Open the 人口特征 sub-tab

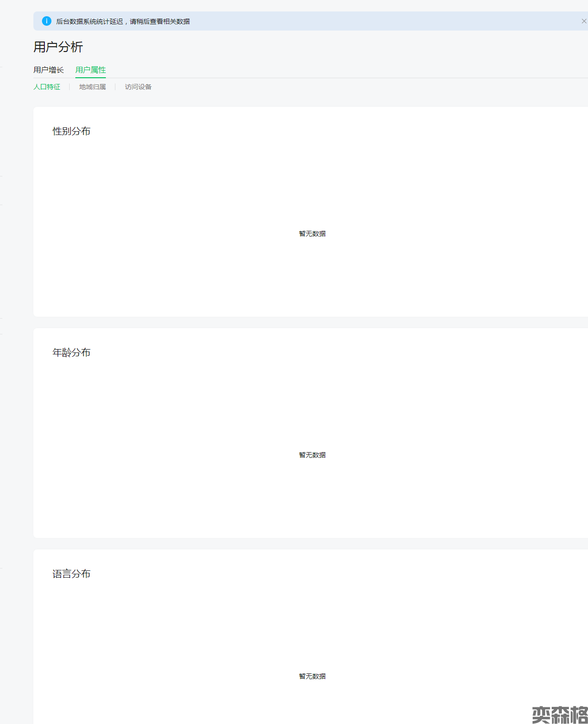[47, 87]
